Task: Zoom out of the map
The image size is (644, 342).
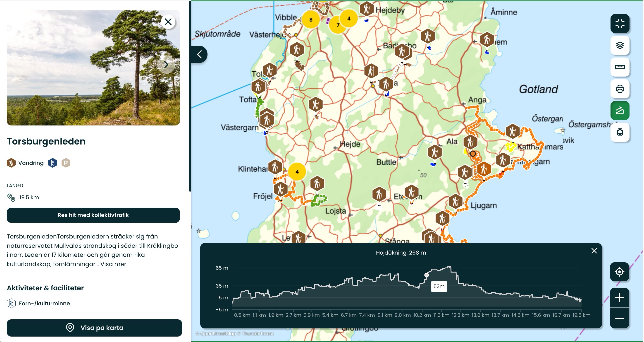Action: pos(619,318)
